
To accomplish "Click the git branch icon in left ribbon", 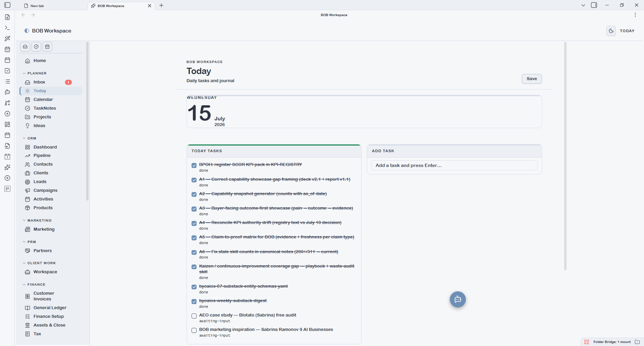I will [x=7, y=103].
